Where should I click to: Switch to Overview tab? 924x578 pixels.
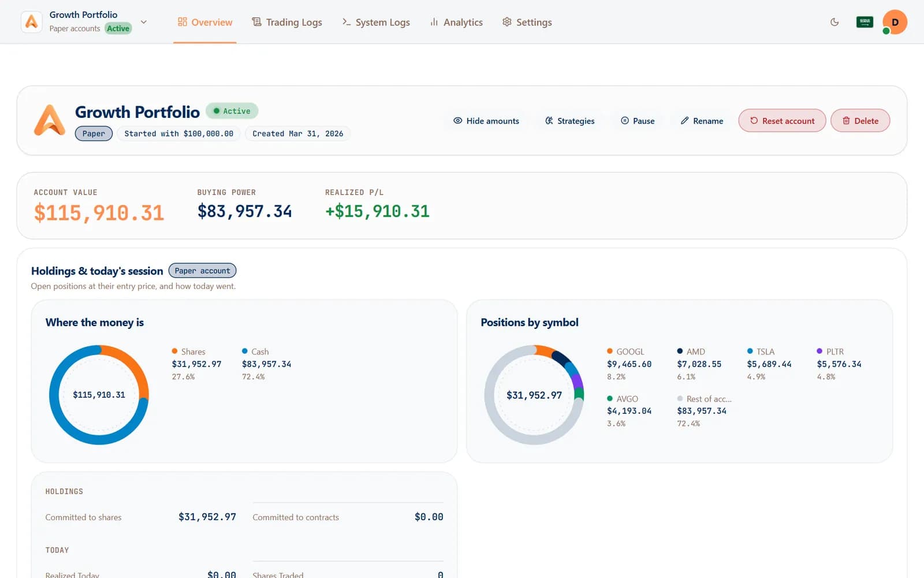pyautogui.click(x=205, y=22)
